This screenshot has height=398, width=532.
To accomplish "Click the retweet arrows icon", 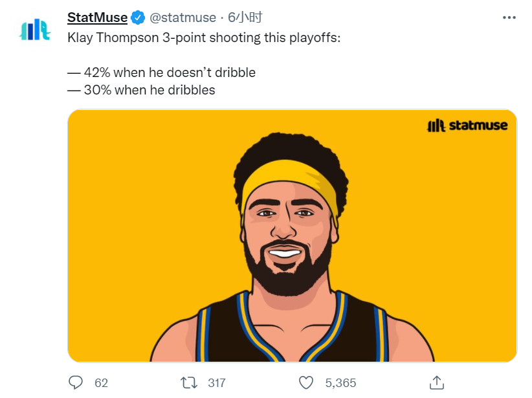I will tap(188, 382).
